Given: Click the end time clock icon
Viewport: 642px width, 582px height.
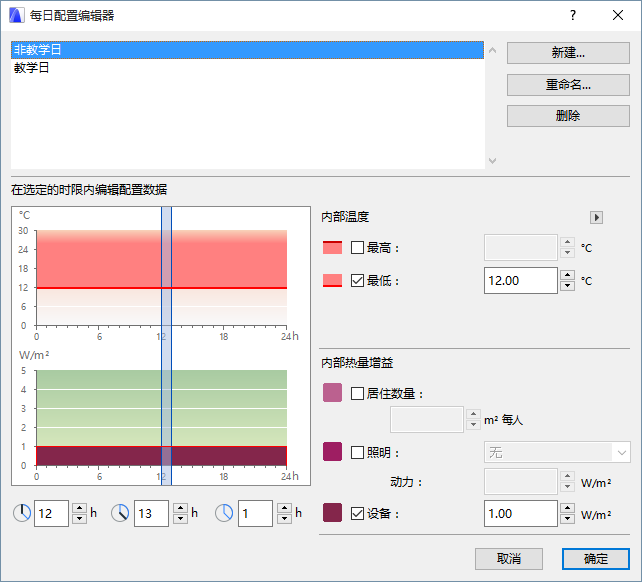Looking at the screenshot, I should [x=120, y=513].
